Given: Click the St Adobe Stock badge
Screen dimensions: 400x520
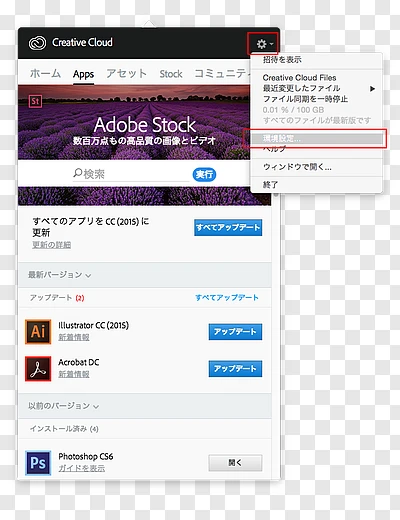Looking at the screenshot, I should [35, 101].
